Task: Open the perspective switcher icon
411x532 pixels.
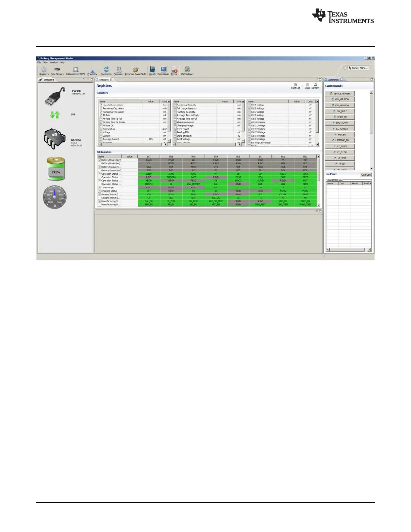Action: pos(345,68)
